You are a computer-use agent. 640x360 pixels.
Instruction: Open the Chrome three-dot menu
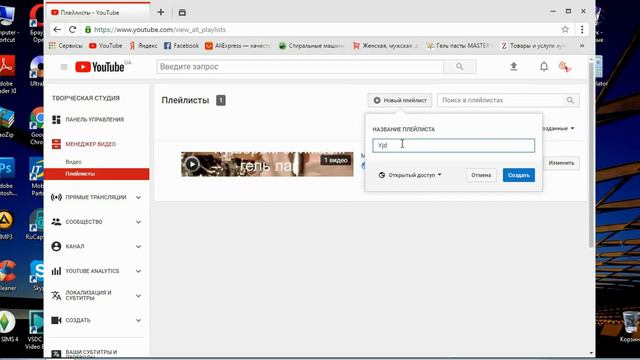point(582,29)
